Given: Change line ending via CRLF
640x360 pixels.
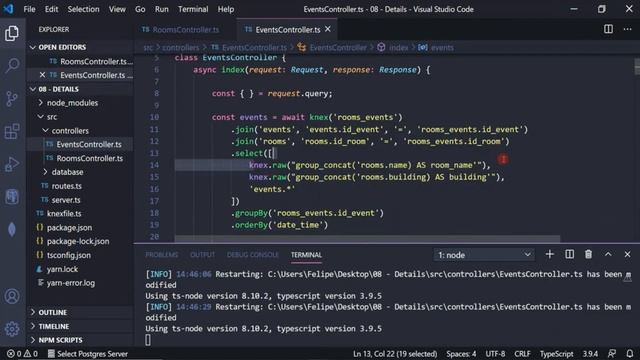Looking at the screenshot, I should pos(522,354).
